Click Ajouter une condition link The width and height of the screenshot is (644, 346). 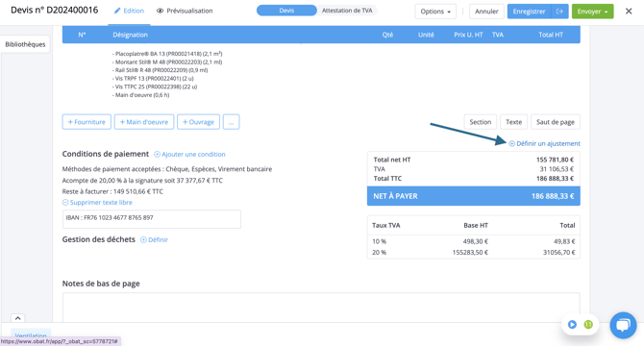pos(189,155)
